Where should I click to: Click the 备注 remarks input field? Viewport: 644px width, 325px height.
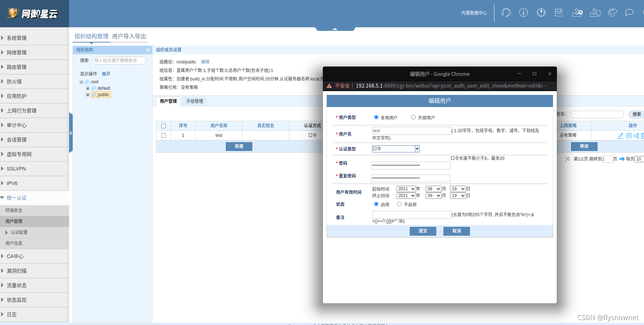click(411, 215)
